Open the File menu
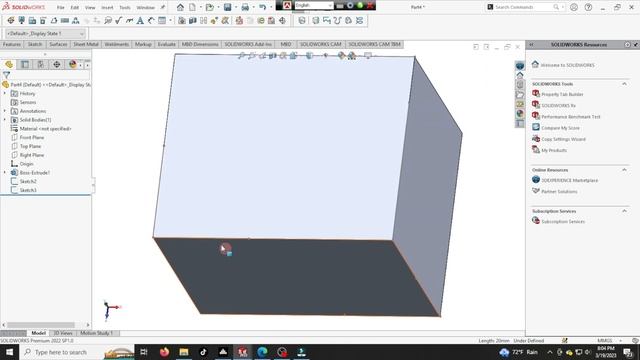 [x=60, y=7]
